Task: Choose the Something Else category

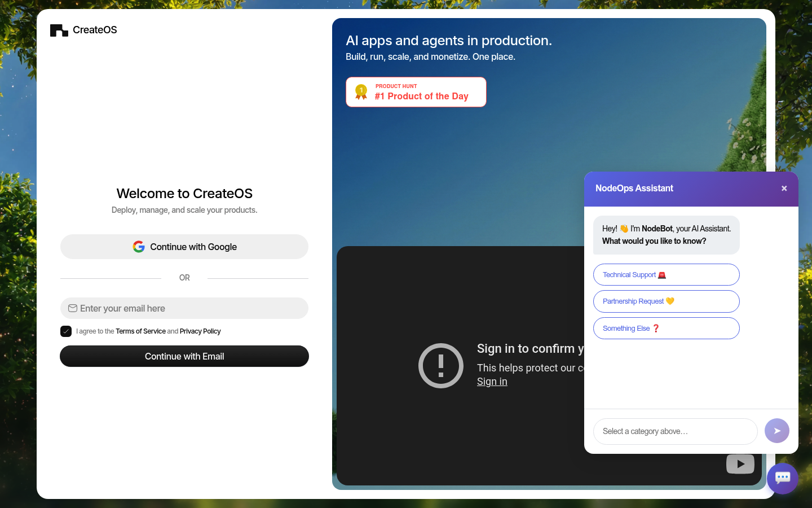Action: pyautogui.click(x=667, y=329)
